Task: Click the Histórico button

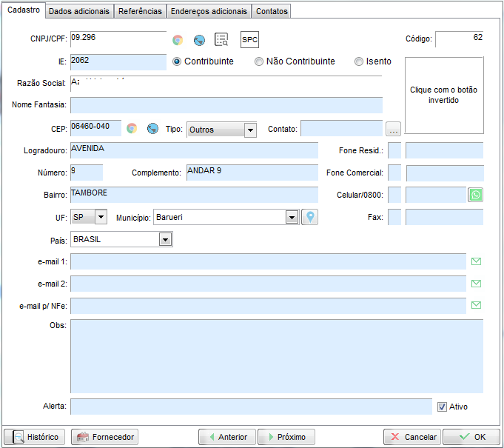Action: (34, 437)
